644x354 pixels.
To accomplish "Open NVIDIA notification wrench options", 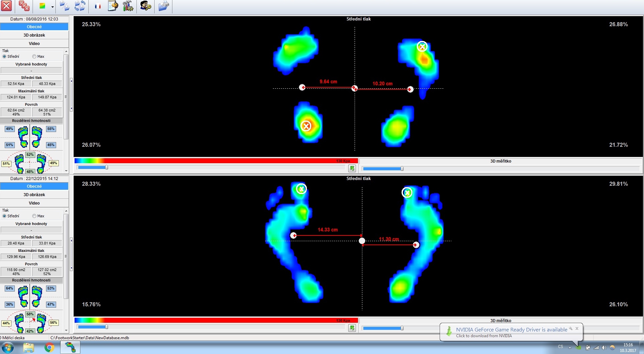I will coord(571,328).
